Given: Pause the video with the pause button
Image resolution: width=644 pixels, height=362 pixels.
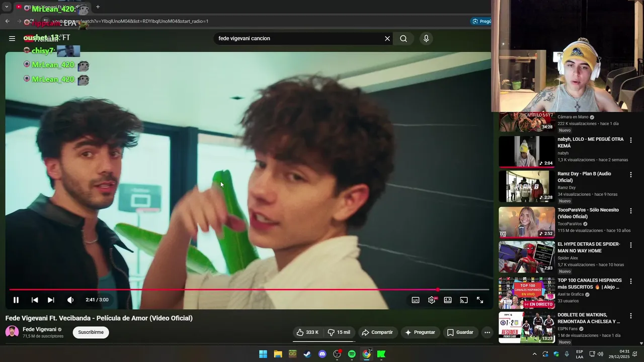Looking at the screenshot, I should tap(16, 300).
